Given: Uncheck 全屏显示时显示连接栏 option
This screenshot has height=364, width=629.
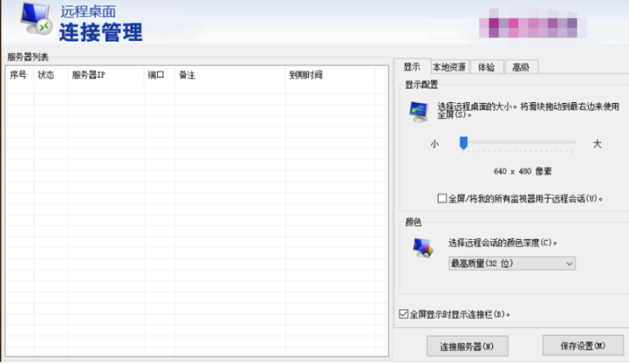Looking at the screenshot, I should click(404, 314).
